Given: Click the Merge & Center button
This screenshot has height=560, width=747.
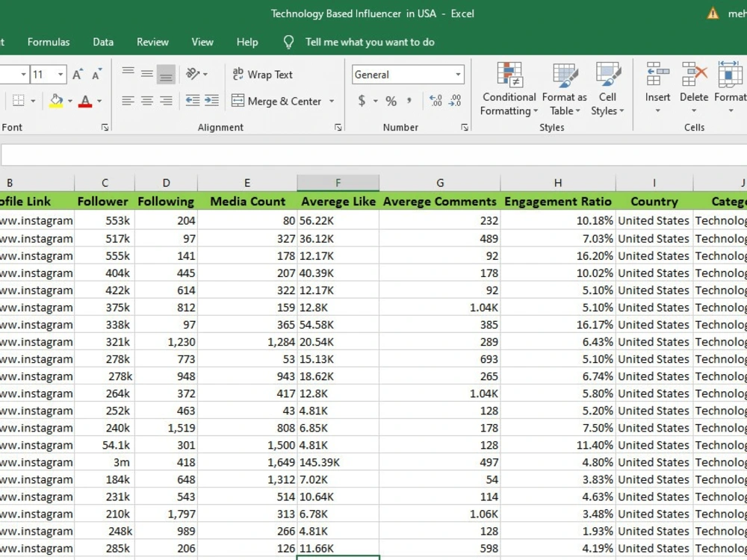Looking at the screenshot, I should (277, 101).
